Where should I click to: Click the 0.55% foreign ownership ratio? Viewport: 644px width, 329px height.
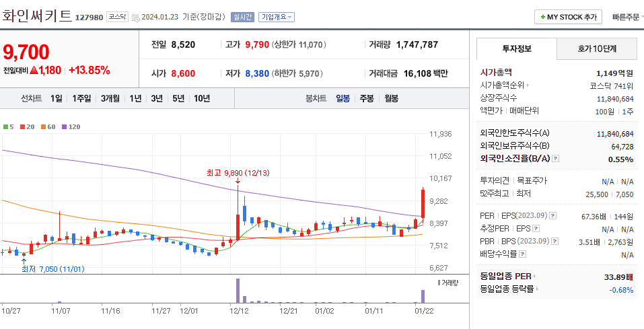[621, 159]
